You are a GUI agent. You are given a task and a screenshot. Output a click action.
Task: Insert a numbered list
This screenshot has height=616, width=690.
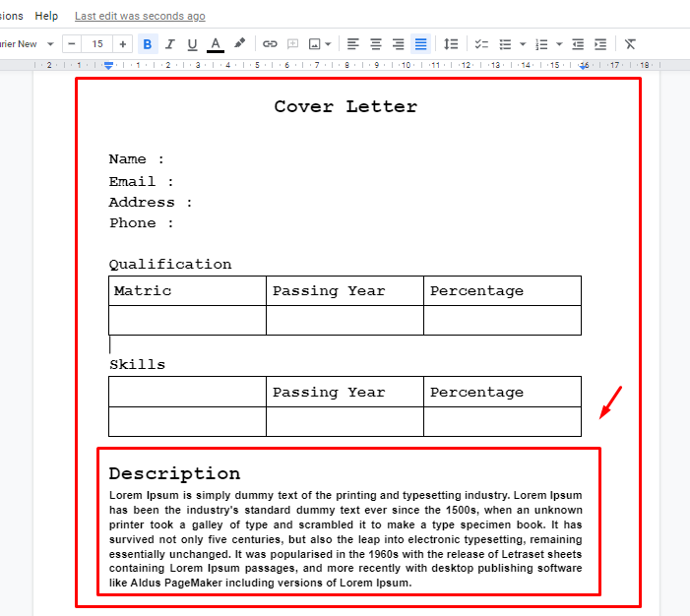[541, 44]
